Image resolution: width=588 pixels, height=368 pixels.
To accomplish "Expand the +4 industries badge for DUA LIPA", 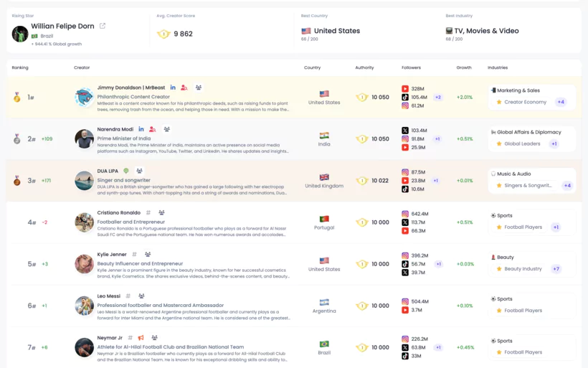I will [x=567, y=185].
